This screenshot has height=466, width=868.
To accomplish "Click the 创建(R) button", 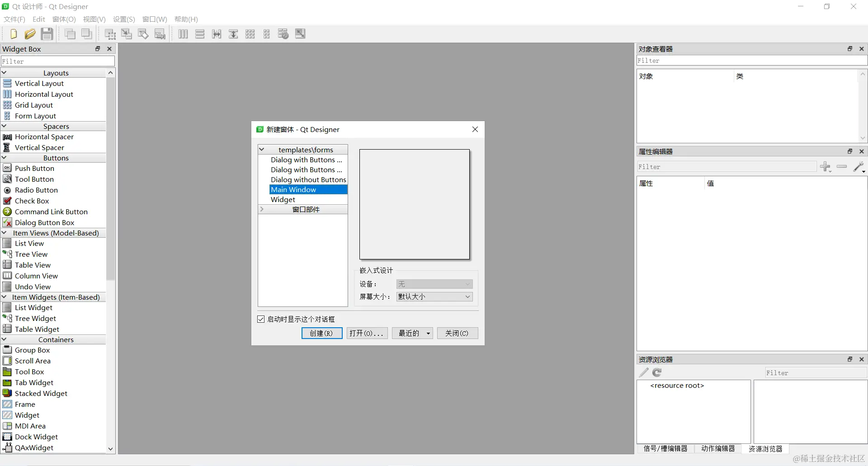I will 322,333.
